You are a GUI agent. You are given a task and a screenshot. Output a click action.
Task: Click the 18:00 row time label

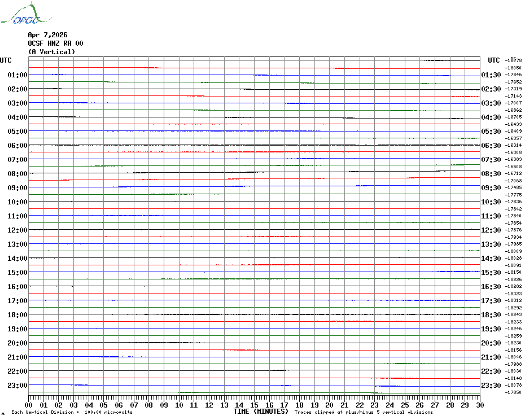click(17, 315)
